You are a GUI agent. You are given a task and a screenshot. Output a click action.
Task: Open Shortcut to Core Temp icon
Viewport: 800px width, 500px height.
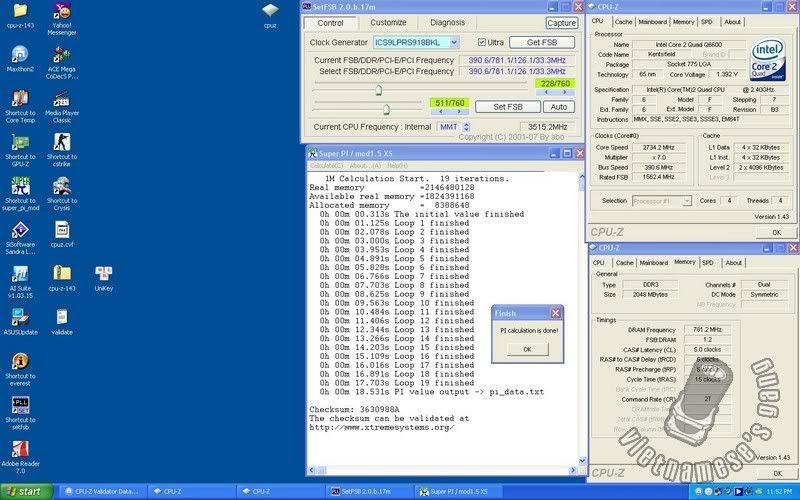pyautogui.click(x=20, y=107)
